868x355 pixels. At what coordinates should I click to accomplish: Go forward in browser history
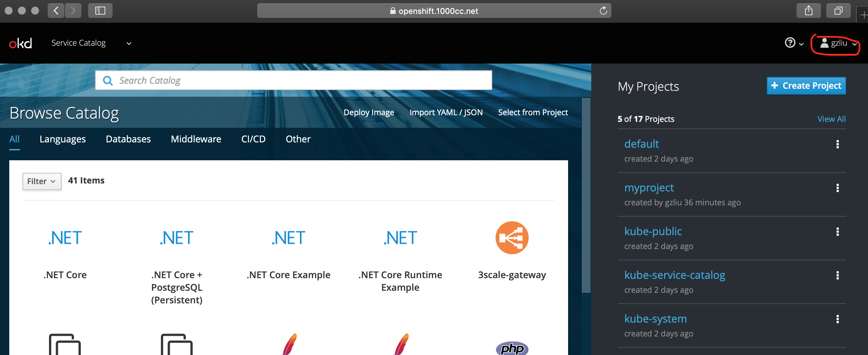[73, 11]
